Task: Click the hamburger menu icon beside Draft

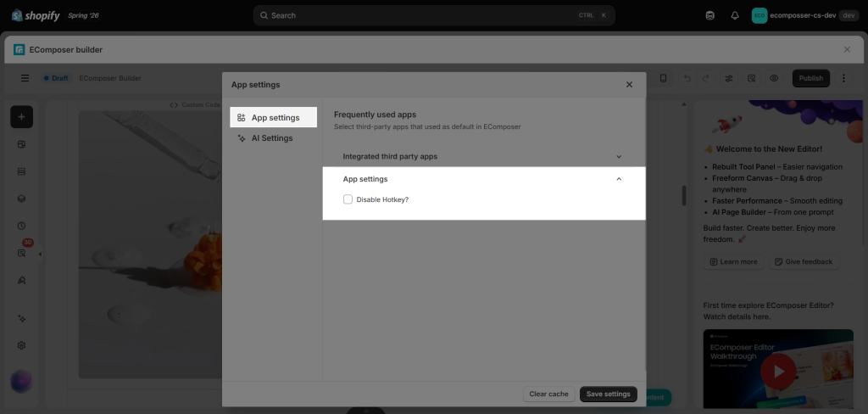Action: pos(25,78)
